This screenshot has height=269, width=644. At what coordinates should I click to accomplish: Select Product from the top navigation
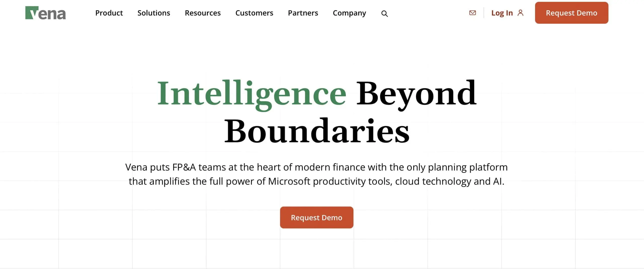tap(109, 13)
